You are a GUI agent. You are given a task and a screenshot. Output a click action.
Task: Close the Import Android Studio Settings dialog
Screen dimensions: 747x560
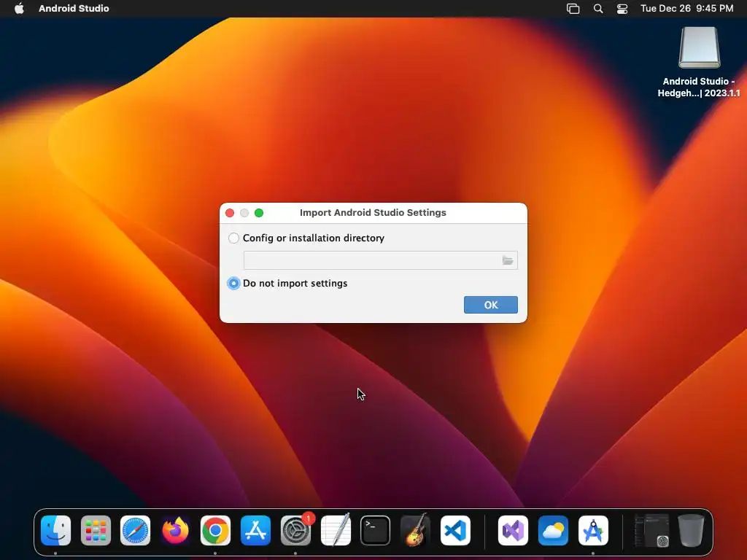pyautogui.click(x=230, y=213)
